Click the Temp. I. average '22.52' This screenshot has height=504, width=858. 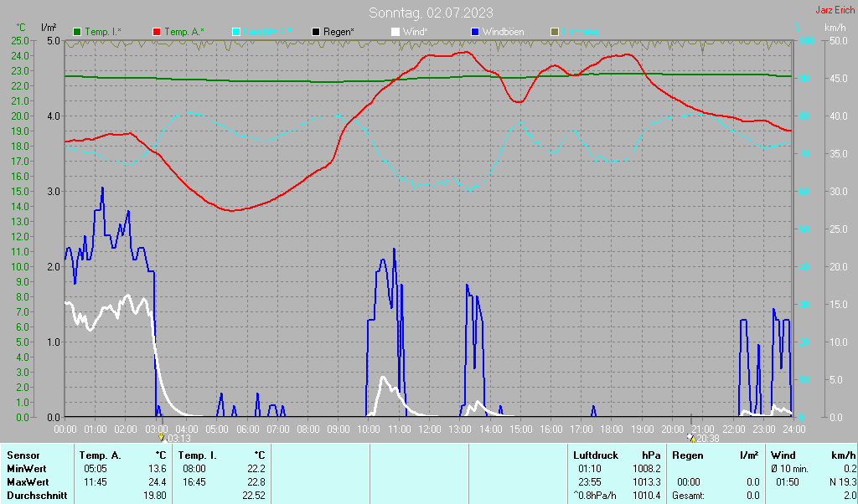pyautogui.click(x=253, y=496)
